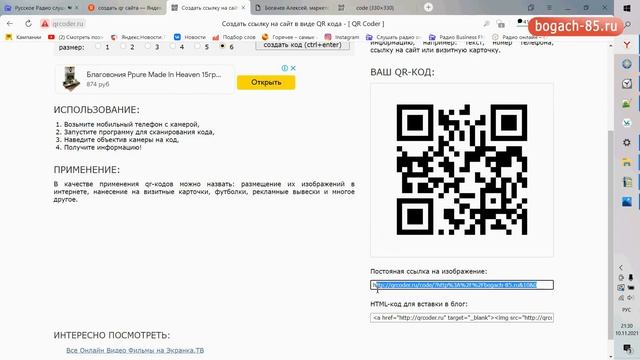Image resolution: width=640 pixels, height=360 pixels.
Task: Close the Русское Радио tab
Action: coord(76,8)
